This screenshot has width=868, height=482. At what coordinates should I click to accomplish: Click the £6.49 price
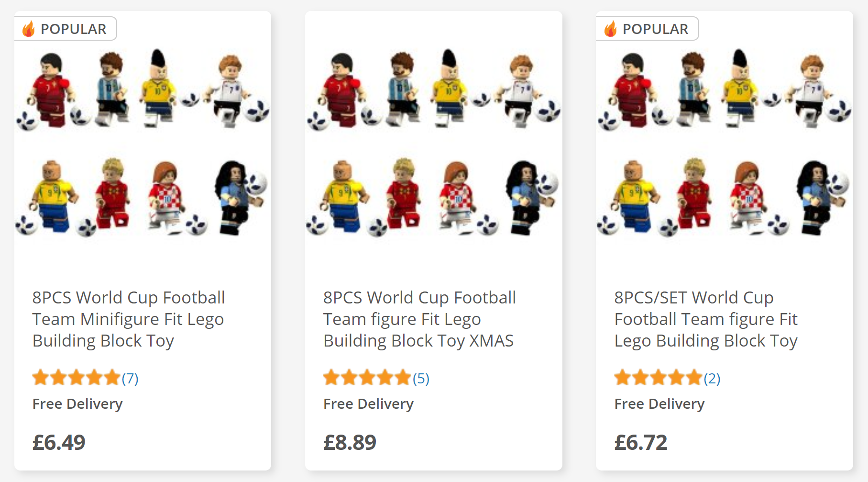pos(59,442)
